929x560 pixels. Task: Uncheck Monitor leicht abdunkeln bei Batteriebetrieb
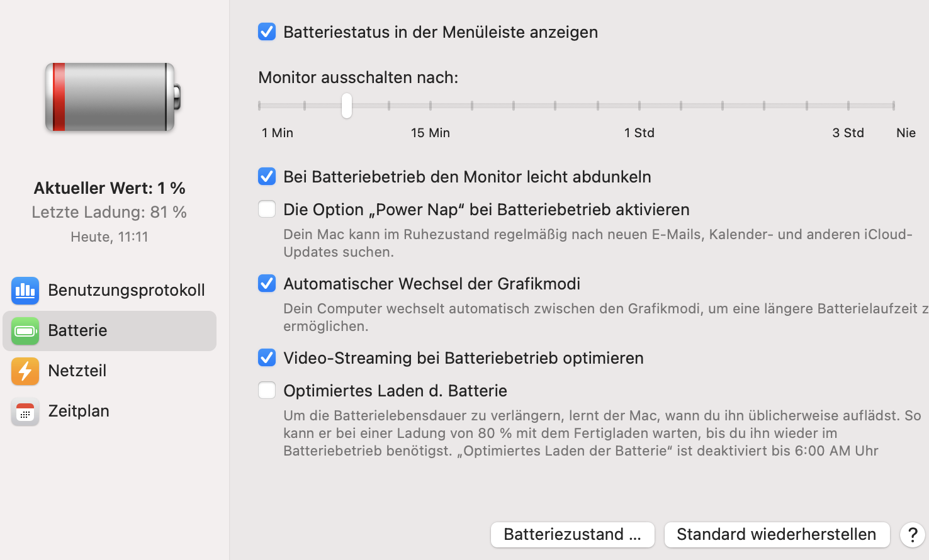[267, 176]
